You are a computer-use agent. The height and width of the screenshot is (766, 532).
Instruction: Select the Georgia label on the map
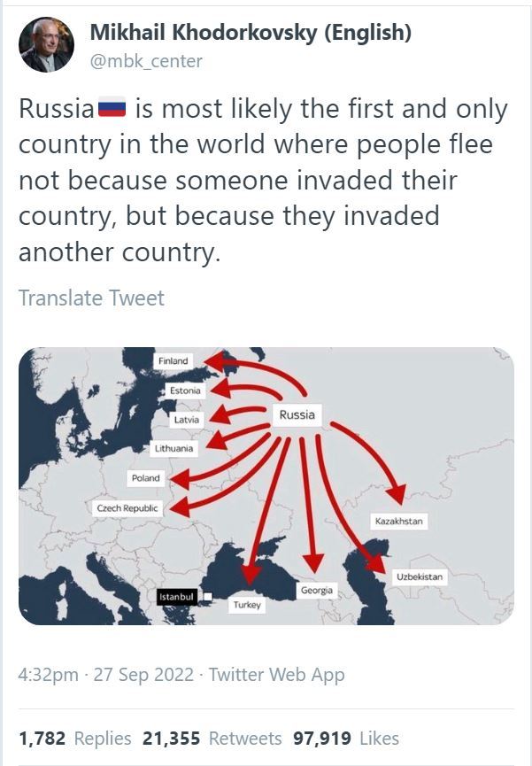pos(317,590)
